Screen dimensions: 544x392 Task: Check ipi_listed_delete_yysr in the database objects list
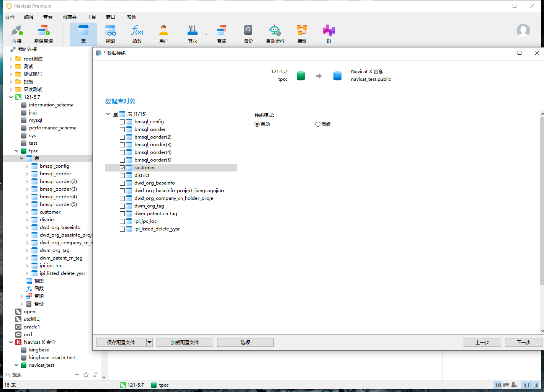coord(123,229)
